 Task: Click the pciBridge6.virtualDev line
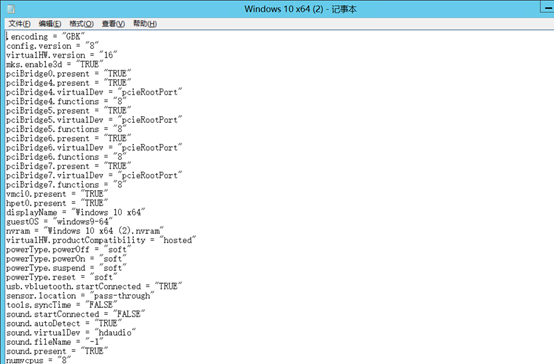[94, 147]
